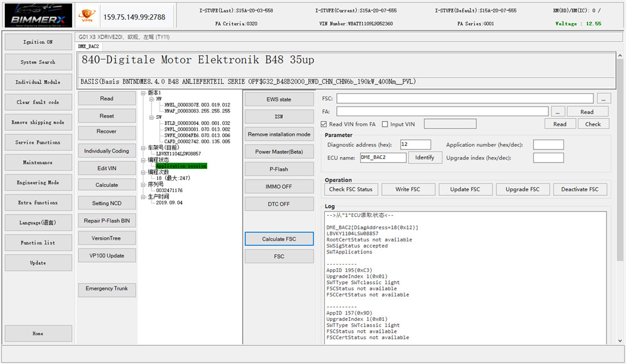This screenshot has width=626, height=364.
Task: Collapse the 版本1 tree node
Action: click(x=143, y=93)
